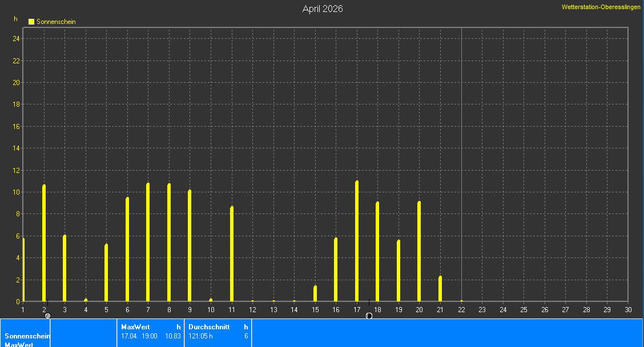The width and height of the screenshot is (644, 347).
Task: Select the Durchschnitt statistics cell
Action: tap(218, 332)
